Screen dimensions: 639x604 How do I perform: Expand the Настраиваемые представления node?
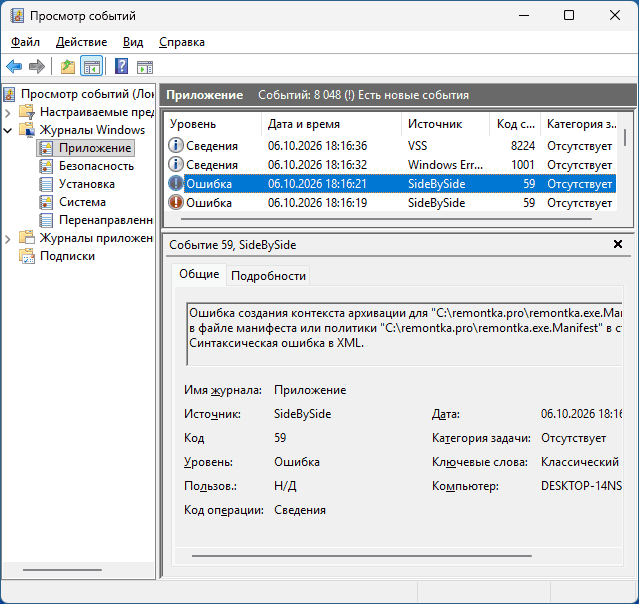pos(8,112)
